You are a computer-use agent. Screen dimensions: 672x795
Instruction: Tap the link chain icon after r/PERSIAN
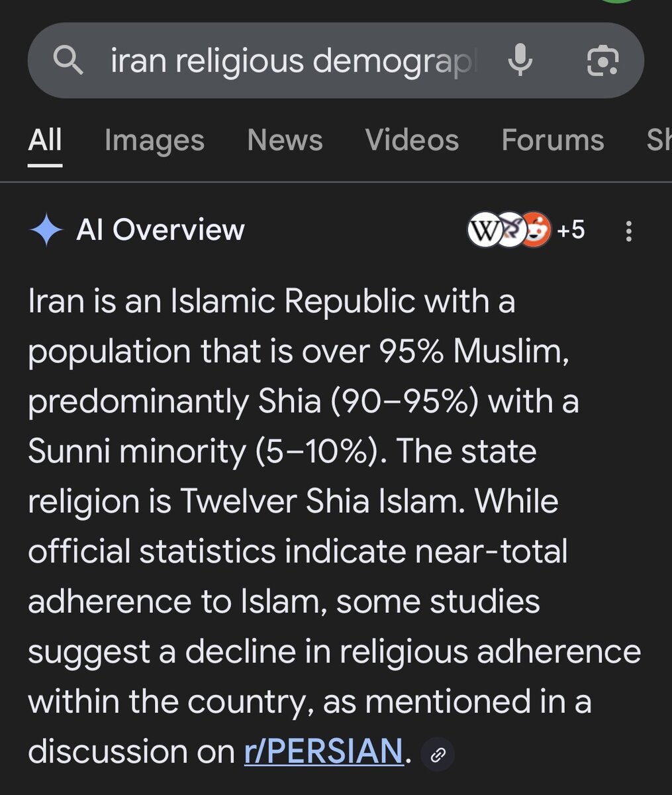[438, 755]
